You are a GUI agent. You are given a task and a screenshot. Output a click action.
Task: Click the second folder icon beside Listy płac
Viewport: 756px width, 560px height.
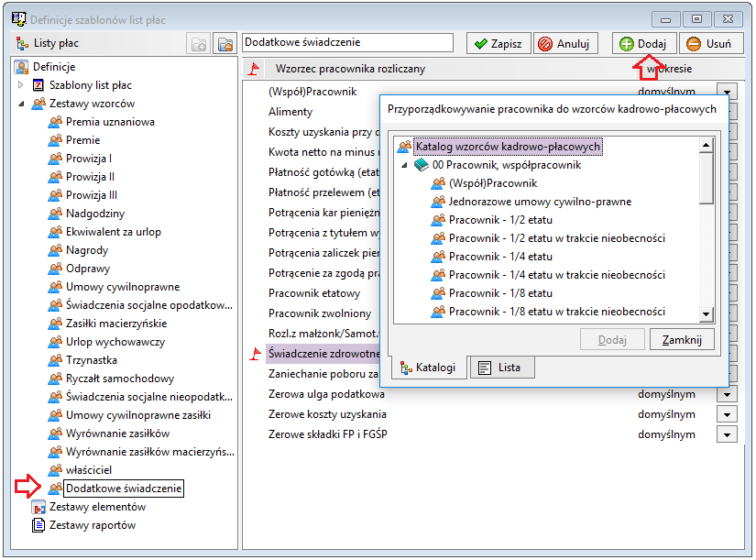point(225,44)
